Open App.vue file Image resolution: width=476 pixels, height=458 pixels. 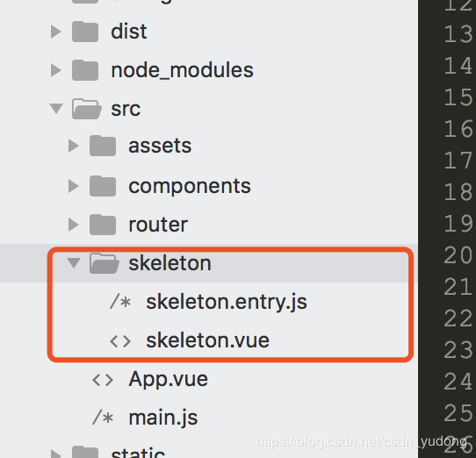coord(168,380)
